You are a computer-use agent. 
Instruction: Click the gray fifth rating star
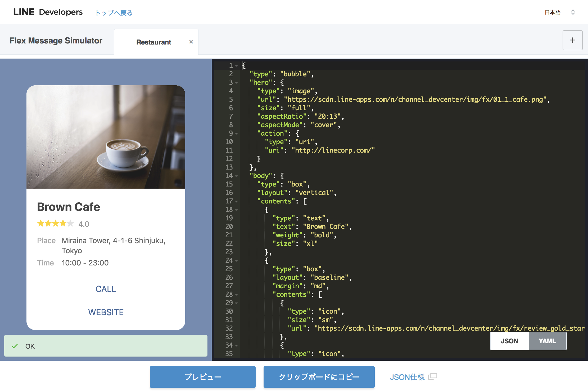[x=70, y=223]
